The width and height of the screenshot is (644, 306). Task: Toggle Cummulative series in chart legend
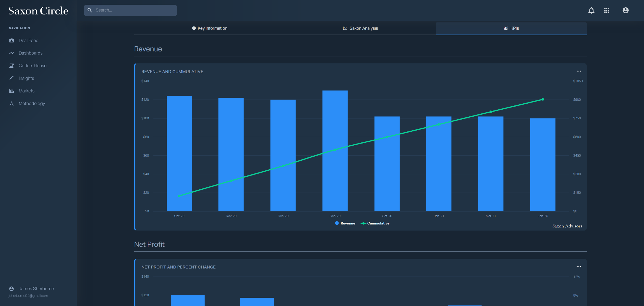375,223
